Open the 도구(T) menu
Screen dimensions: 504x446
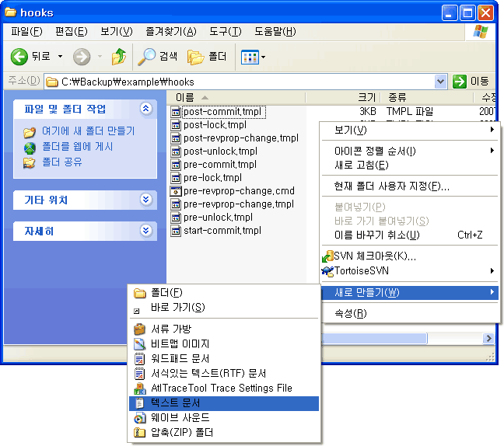pyautogui.click(x=226, y=31)
